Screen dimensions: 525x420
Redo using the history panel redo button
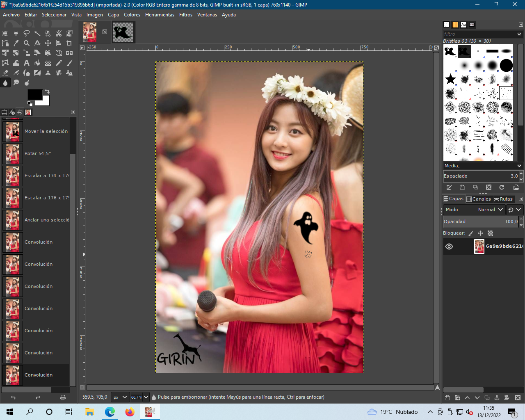(38, 397)
